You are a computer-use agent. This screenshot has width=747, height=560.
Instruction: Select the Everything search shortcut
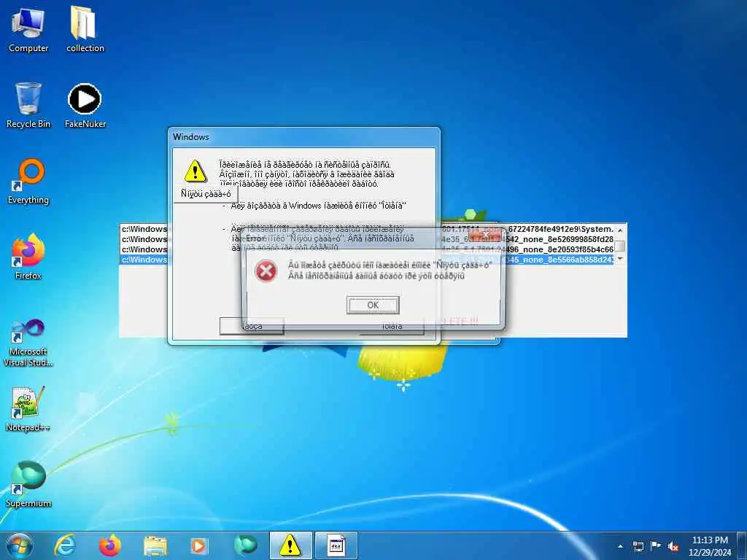tap(28, 182)
